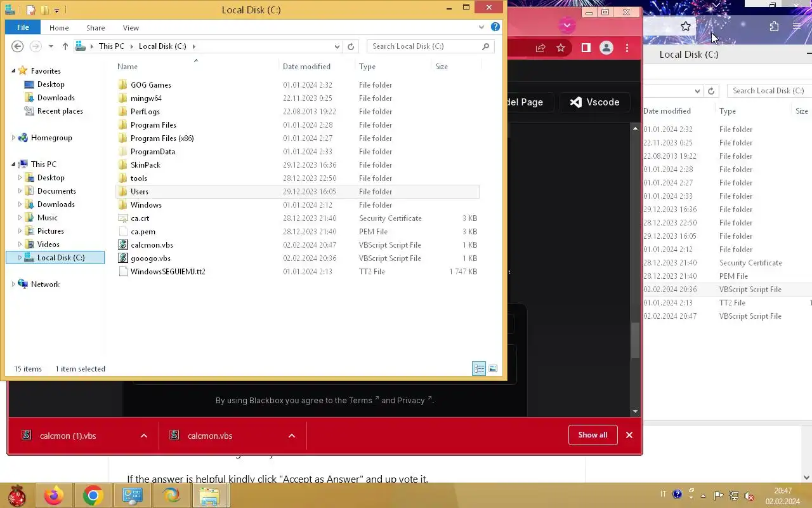
Task: Refresh the right-side Local Disk (C:) window
Action: pos(711,91)
